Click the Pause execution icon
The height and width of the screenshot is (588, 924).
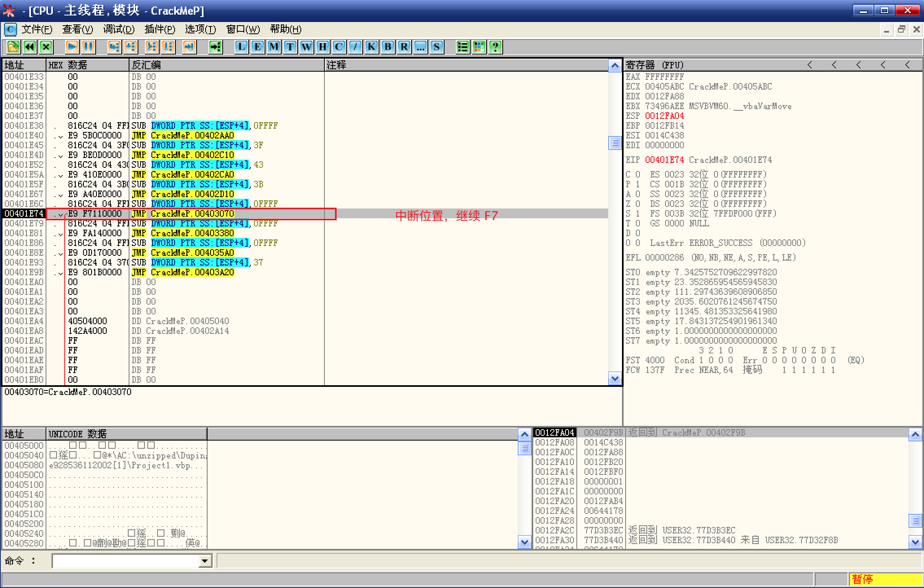tap(88, 47)
